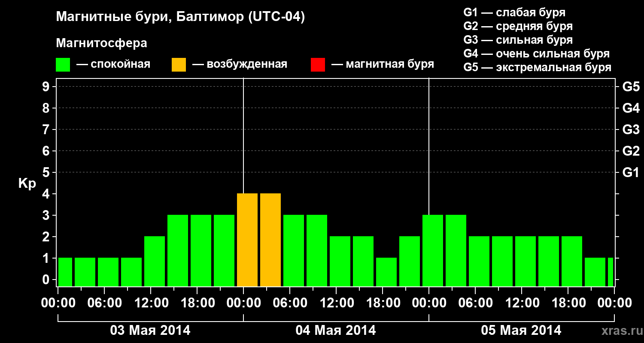Click the orange 'возбужденная' legend swatch
The image size is (644, 343).
(179, 65)
